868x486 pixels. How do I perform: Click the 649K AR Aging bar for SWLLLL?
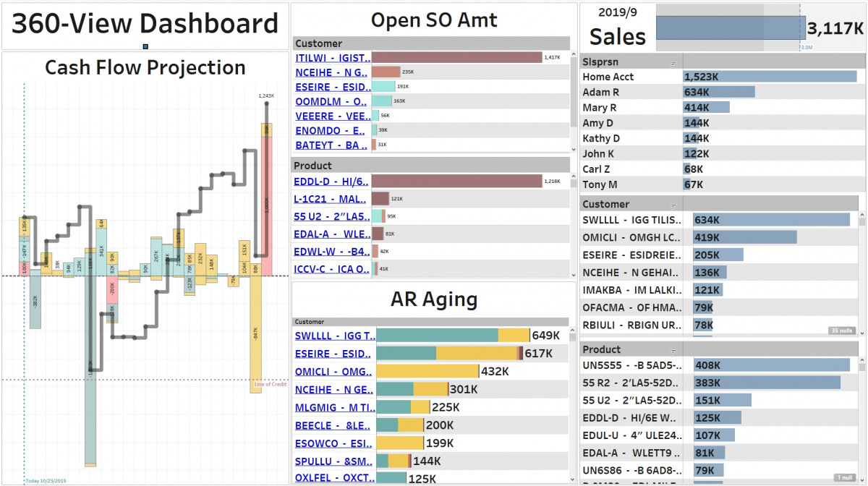(x=448, y=336)
